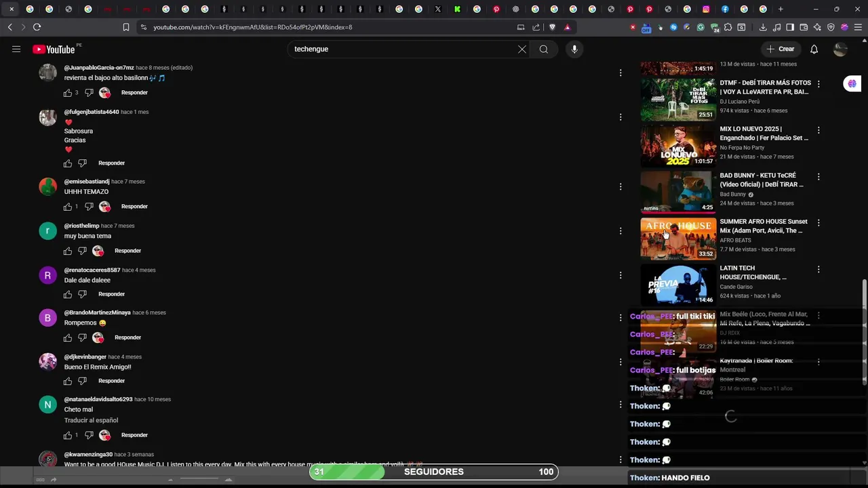Image resolution: width=868 pixels, height=488 pixels.
Task: Open the YouTube account avatar menu
Action: coord(840,49)
